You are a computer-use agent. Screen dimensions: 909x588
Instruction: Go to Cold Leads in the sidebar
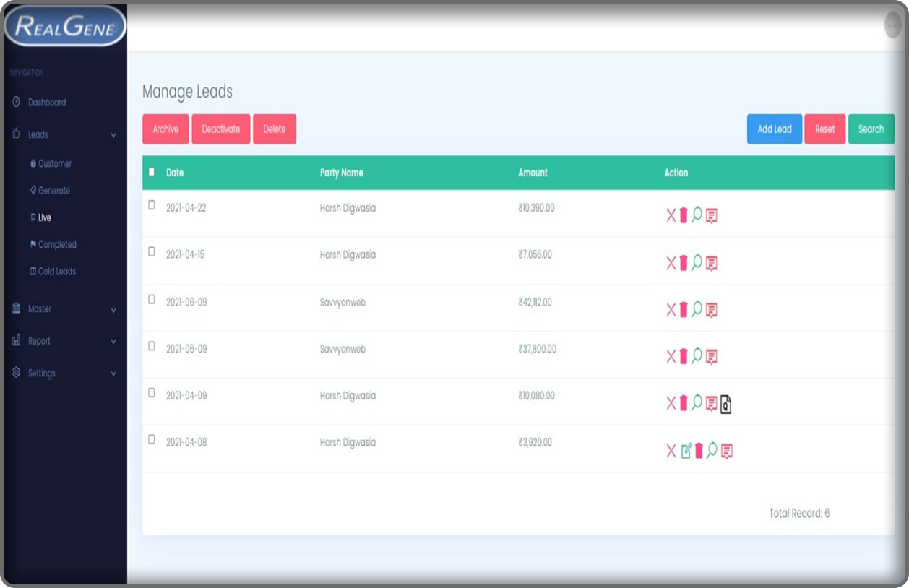tap(56, 272)
